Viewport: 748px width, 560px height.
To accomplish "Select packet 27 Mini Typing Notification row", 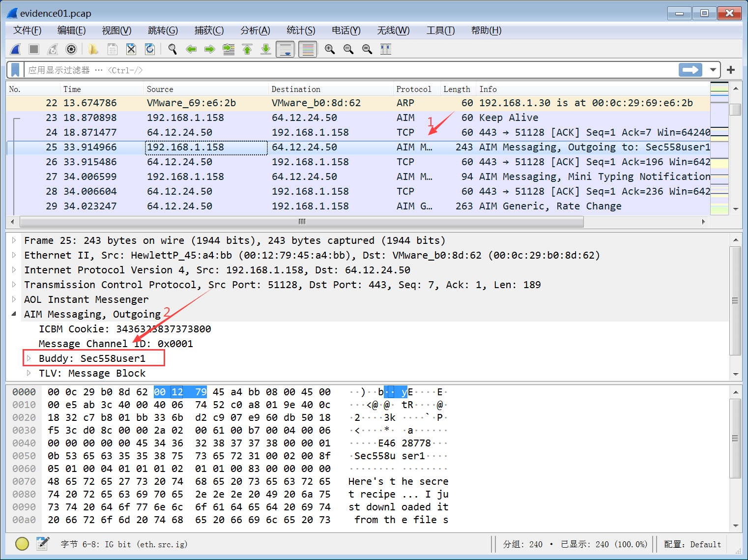I will (x=358, y=177).
